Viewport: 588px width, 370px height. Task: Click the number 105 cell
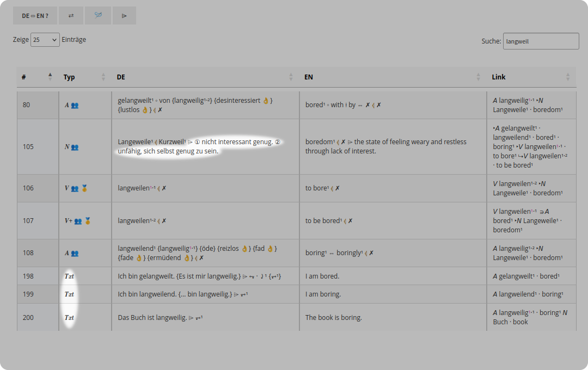click(x=38, y=146)
